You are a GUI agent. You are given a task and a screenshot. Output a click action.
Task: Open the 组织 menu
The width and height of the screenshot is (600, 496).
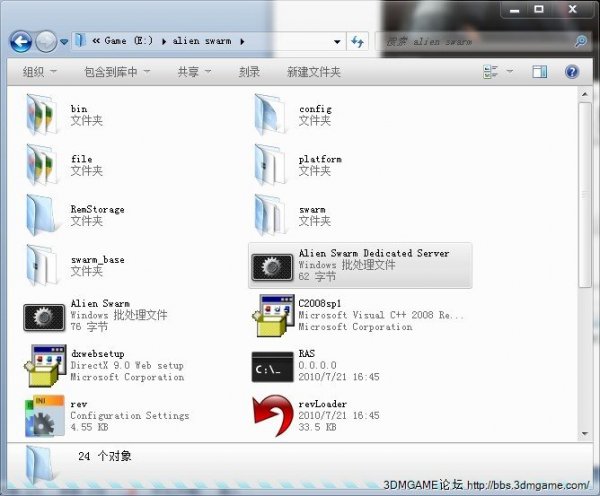(39, 72)
